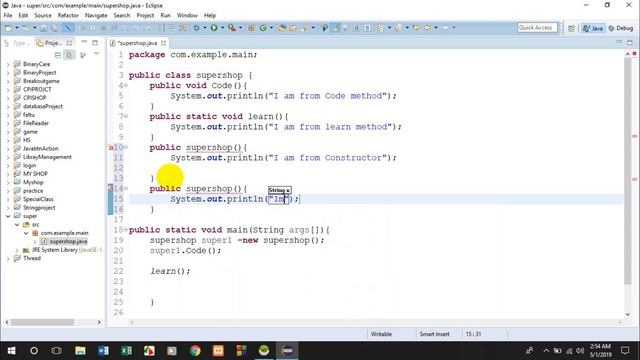The height and width of the screenshot is (360, 640).
Task: Click Smart Insert in status bar
Action: click(434, 334)
